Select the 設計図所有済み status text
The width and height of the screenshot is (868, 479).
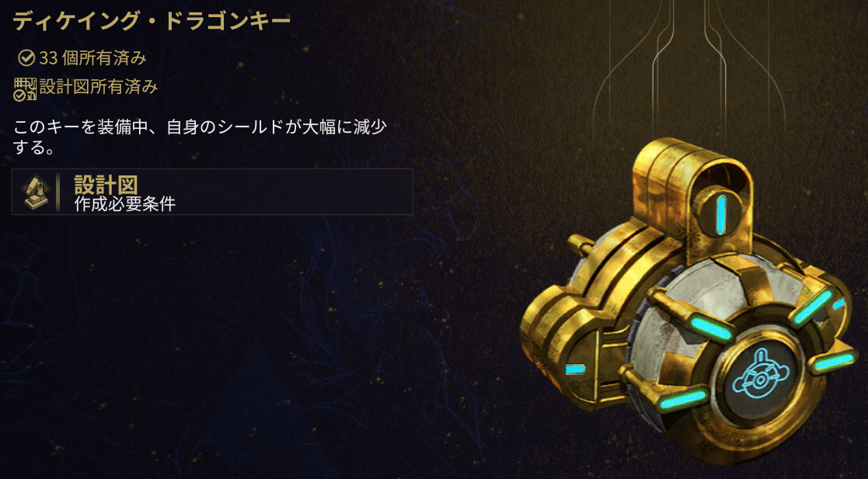[99, 87]
